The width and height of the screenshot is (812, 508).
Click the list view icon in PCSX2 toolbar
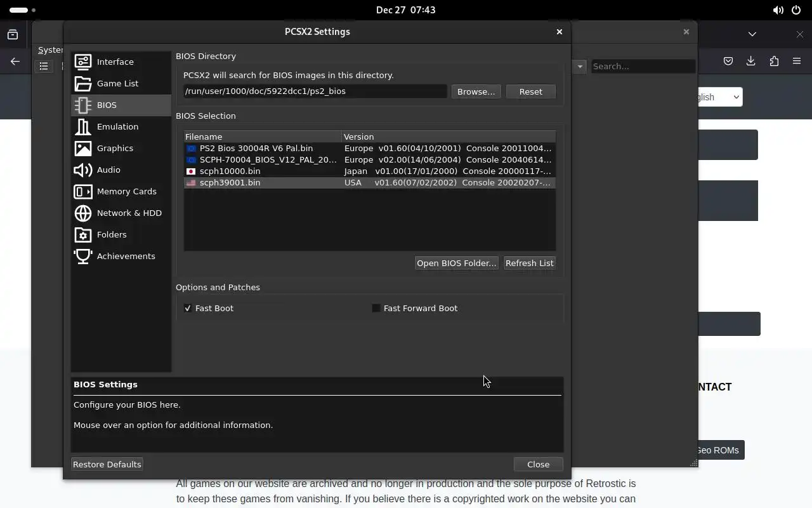tap(44, 66)
